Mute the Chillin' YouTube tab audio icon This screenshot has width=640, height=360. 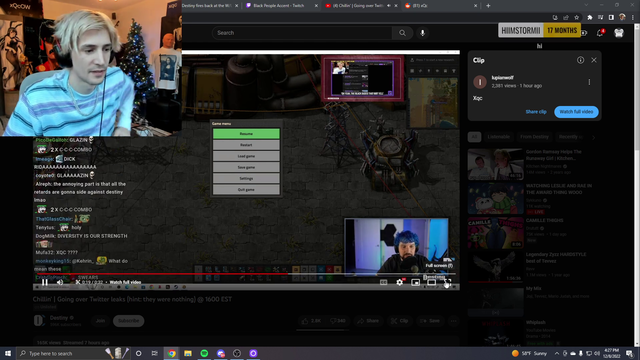[389, 6]
